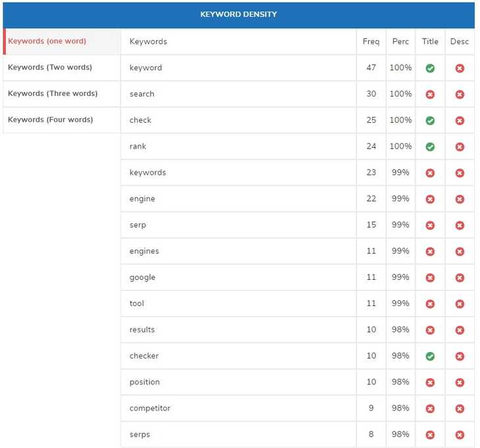
Task: Click the red Desc cross in serp row
Action: pyautogui.click(x=460, y=225)
